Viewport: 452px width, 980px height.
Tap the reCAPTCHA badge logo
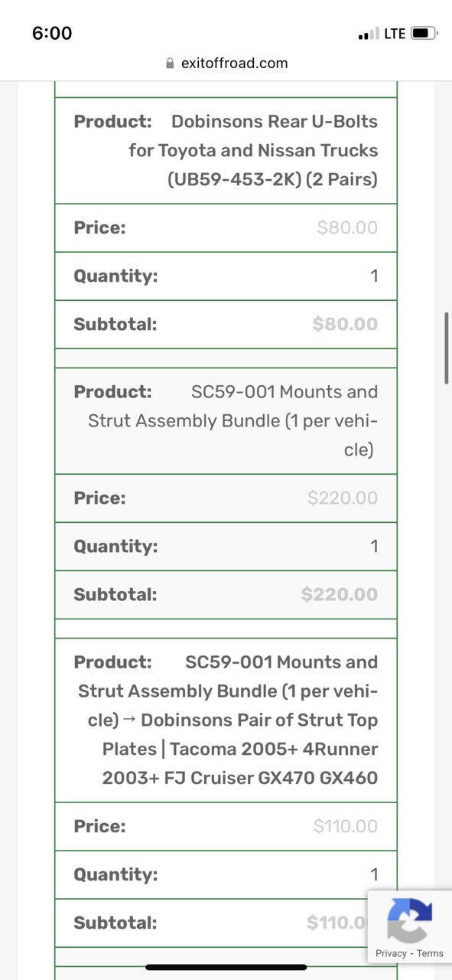pos(409,920)
